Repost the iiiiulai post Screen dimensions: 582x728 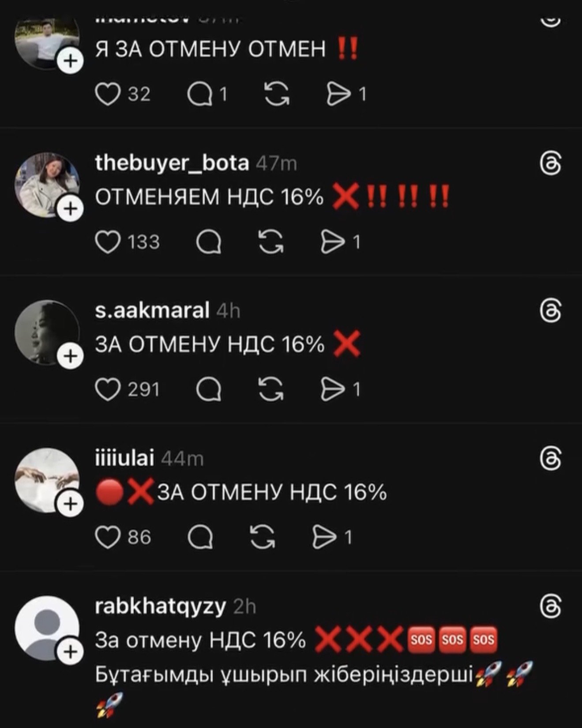point(262,538)
